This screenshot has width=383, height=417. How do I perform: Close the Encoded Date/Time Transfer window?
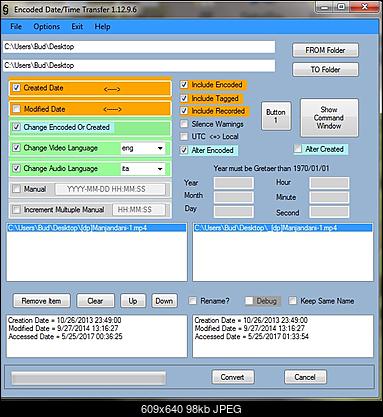[x=364, y=7]
